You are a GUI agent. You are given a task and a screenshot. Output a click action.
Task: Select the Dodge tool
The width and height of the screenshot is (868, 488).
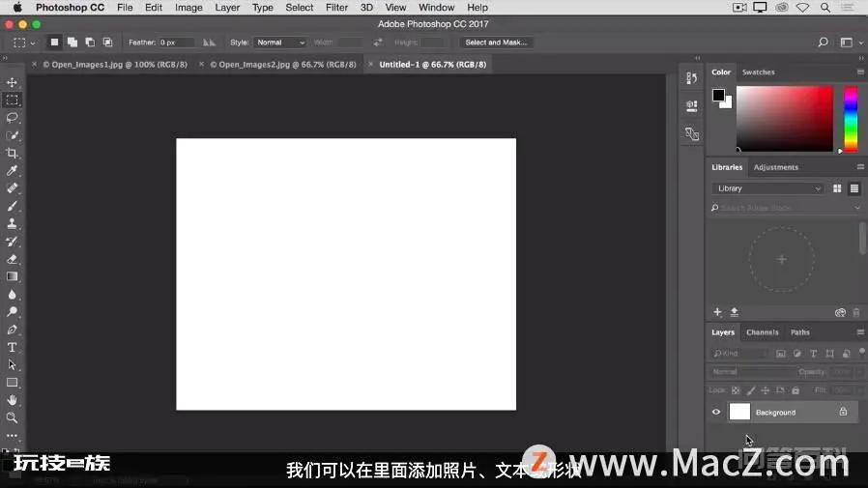pyautogui.click(x=12, y=312)
